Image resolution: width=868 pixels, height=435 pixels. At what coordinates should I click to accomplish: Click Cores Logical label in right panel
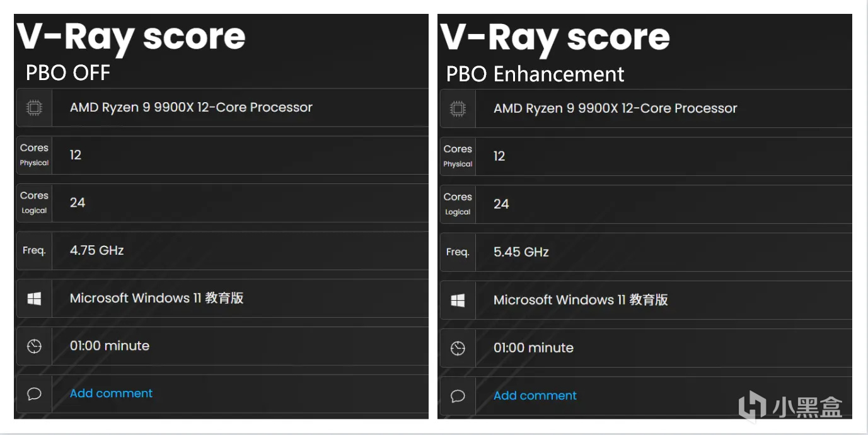(458, 204)
